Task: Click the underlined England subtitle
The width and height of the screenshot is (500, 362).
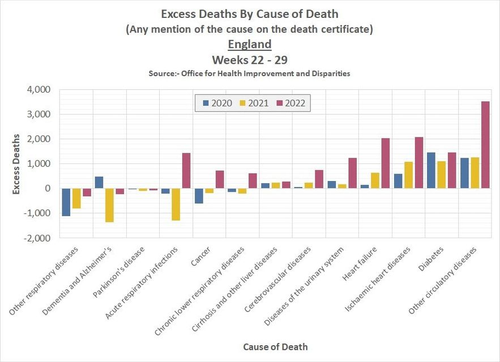Action: pos(250,44)
